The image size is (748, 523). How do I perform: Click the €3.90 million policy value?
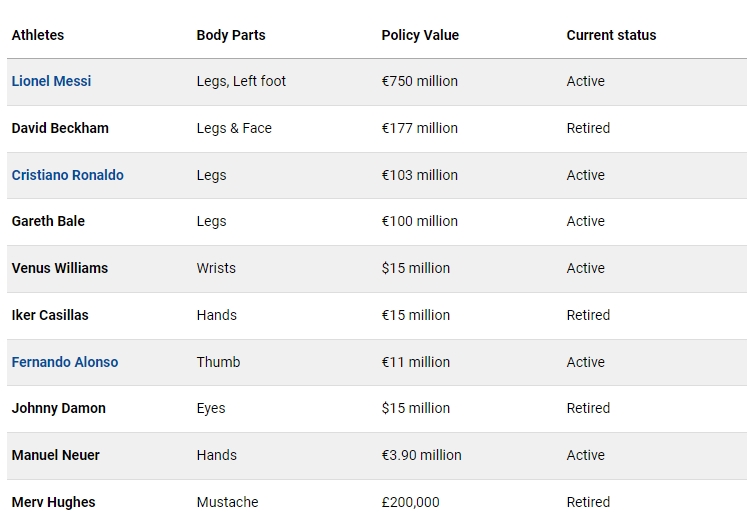pos(421,455)
